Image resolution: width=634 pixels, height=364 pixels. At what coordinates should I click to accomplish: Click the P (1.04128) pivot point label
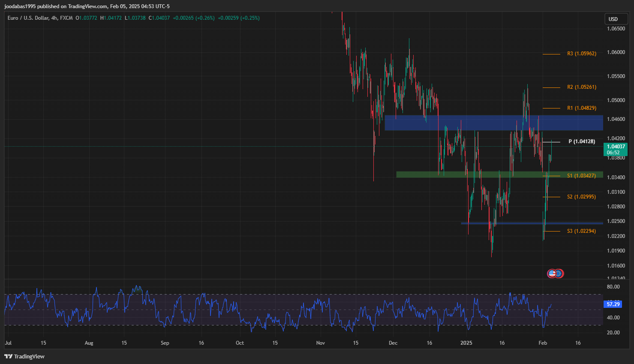(581, 141)
